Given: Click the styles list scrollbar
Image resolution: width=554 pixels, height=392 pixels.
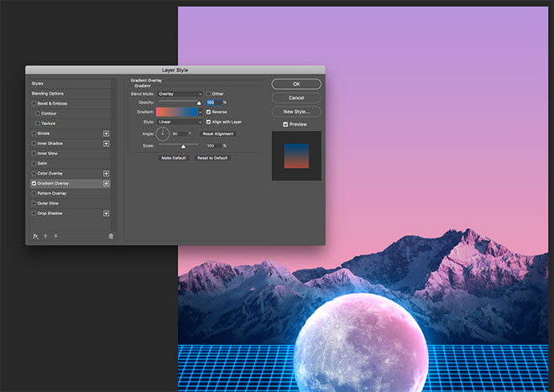Looking at the screenshot, I should pyautogui.click(x=113, y=154).
